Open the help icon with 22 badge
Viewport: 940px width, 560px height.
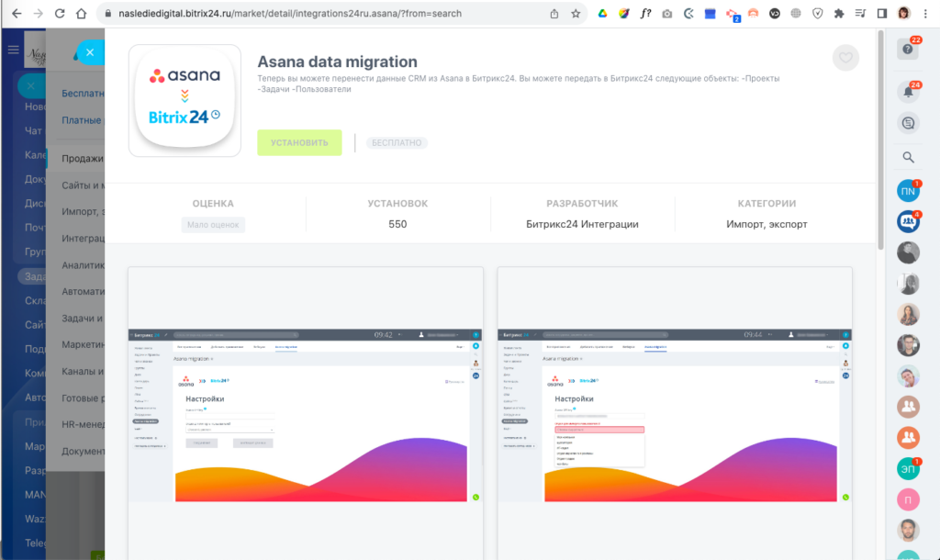909,50
